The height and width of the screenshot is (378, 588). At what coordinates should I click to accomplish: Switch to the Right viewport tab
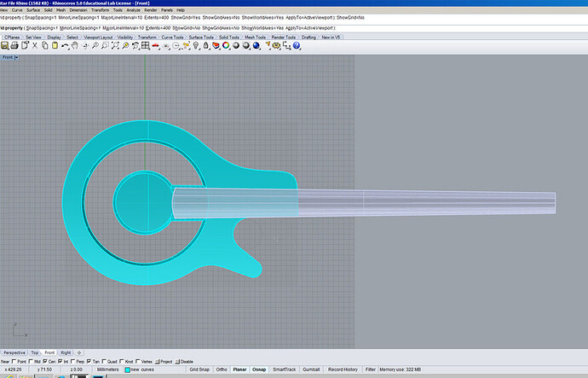tap(66, 353)
